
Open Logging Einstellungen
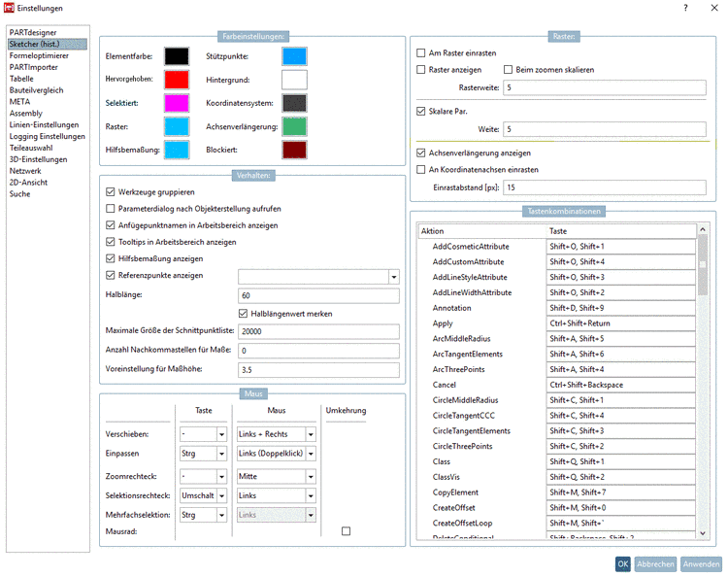pyautogui.click(x=47, y=137)
